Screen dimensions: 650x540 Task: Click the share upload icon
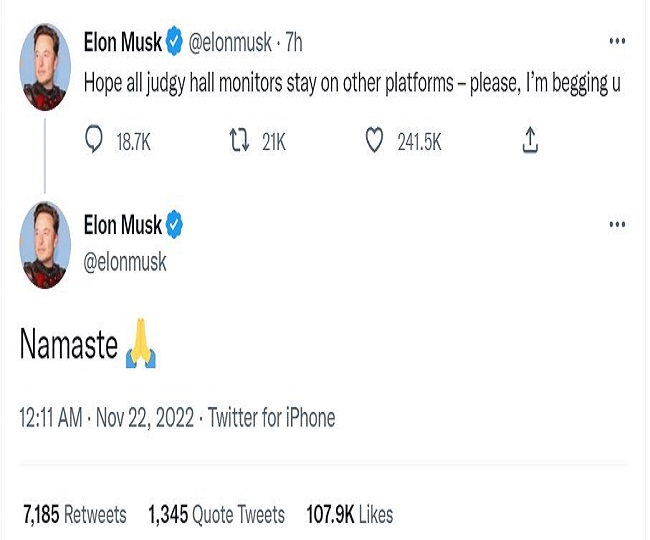(530, 143)
